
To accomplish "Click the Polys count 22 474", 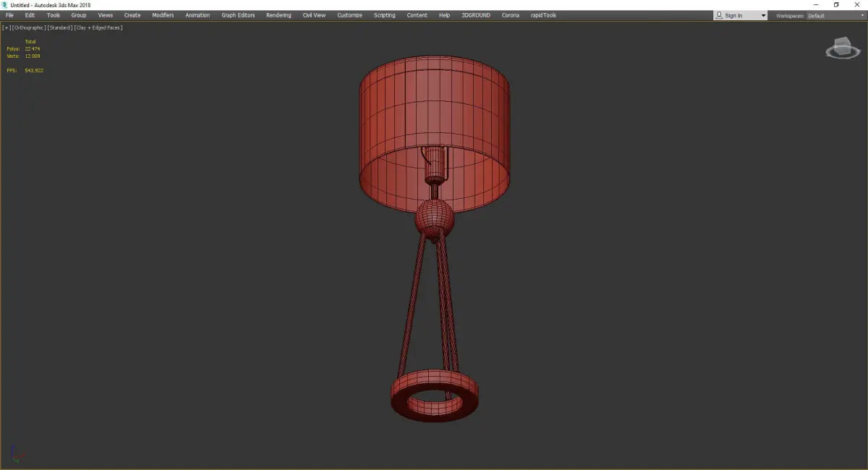I will pyautogui.click(x=33, y=48).
